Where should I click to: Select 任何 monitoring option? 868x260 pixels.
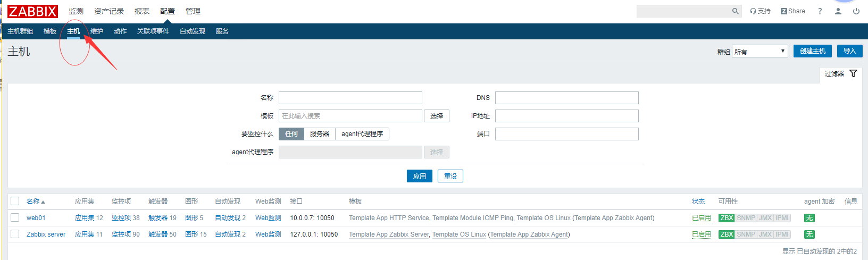click(x=291, y=134)
